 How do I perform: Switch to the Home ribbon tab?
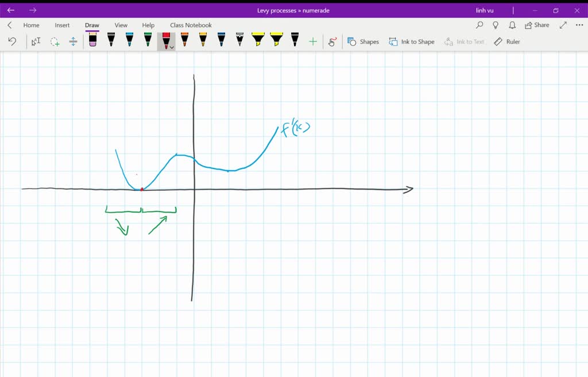point(31,25)
